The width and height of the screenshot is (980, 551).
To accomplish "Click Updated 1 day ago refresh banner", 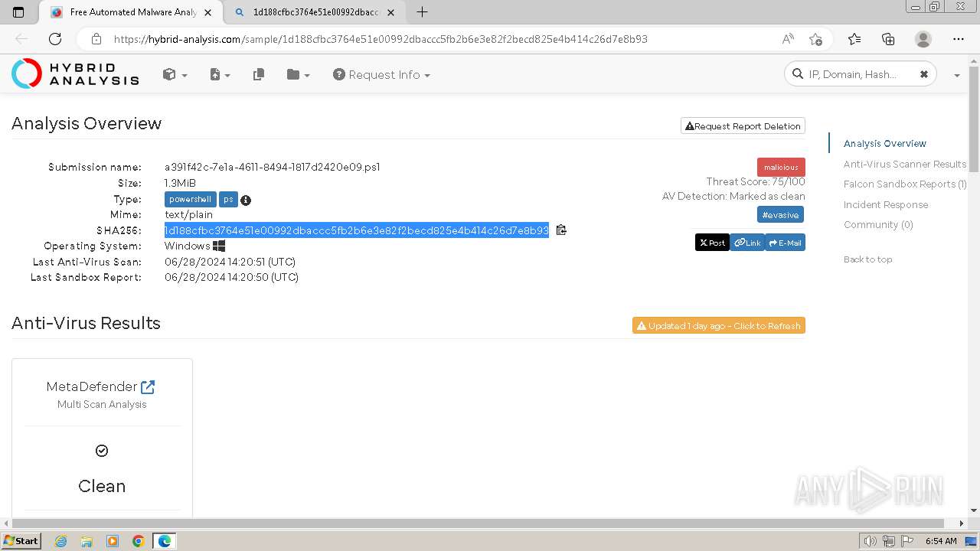I will click(x=719, y=326).
